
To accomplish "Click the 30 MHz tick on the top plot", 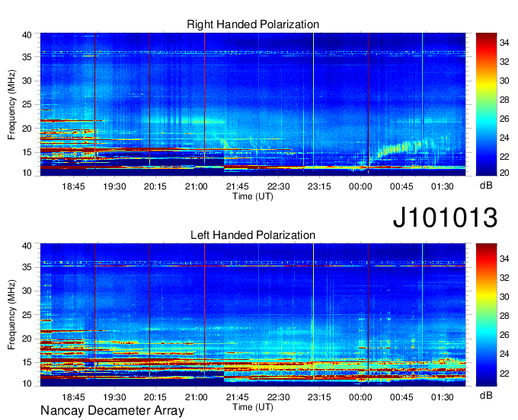I will pos(27,81).
